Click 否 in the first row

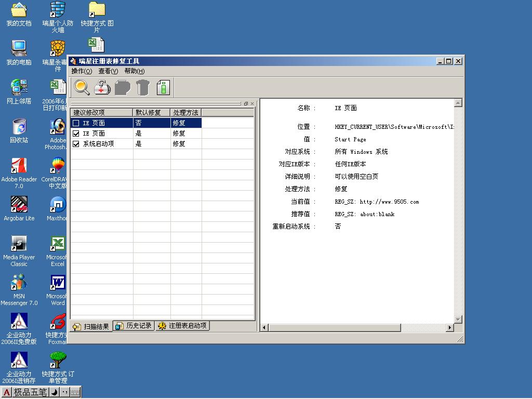(x=138, y=123)
